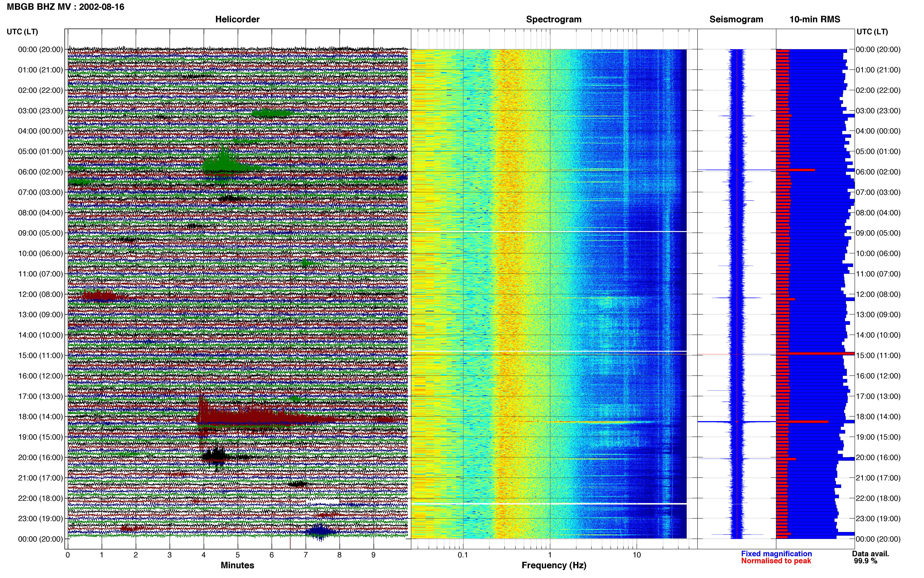Select the 'Spectrogram' panel heading
Viewport: 924px width, 578px height.
click(x=554, y=20)
